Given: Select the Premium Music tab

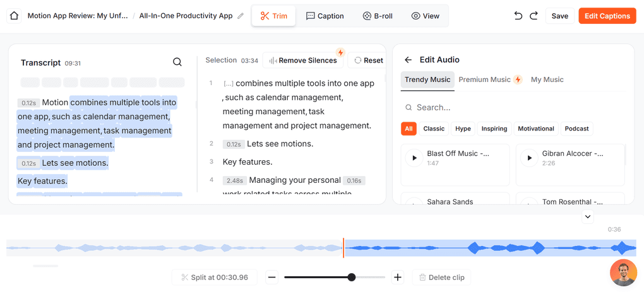Looking at the screenshot, I should pyautogui.click(x=490, y=79).
